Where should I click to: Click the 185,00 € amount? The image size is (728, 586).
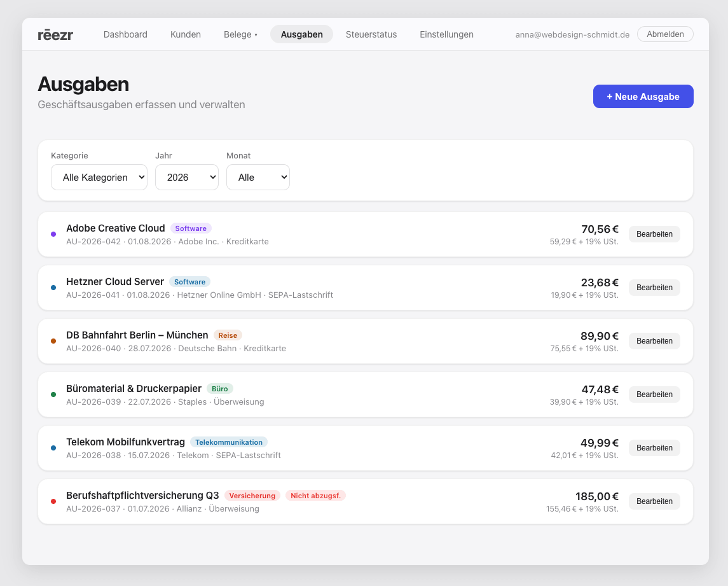pyautogui.click(x=597, y=496)
